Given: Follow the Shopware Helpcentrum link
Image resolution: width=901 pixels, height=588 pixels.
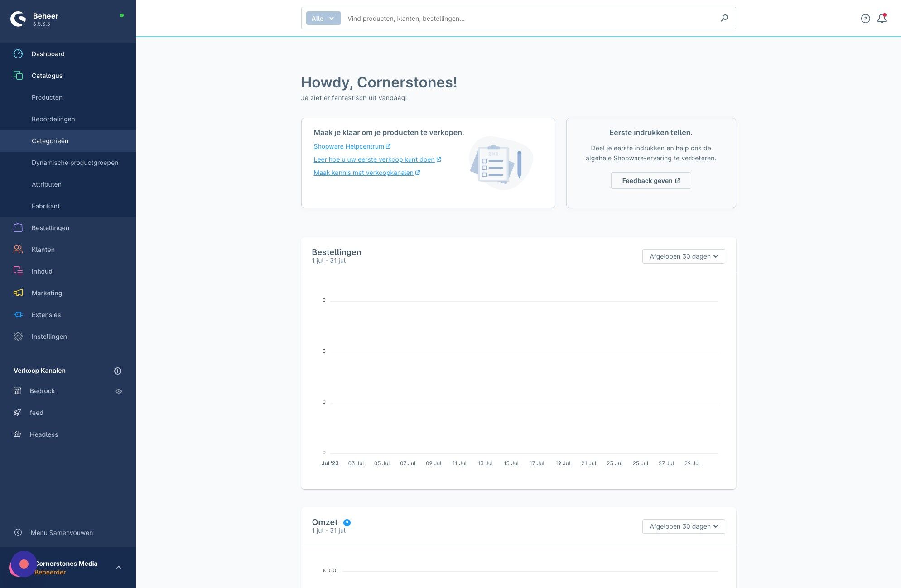Looking at the screenshot, I should tap(352, 146).
